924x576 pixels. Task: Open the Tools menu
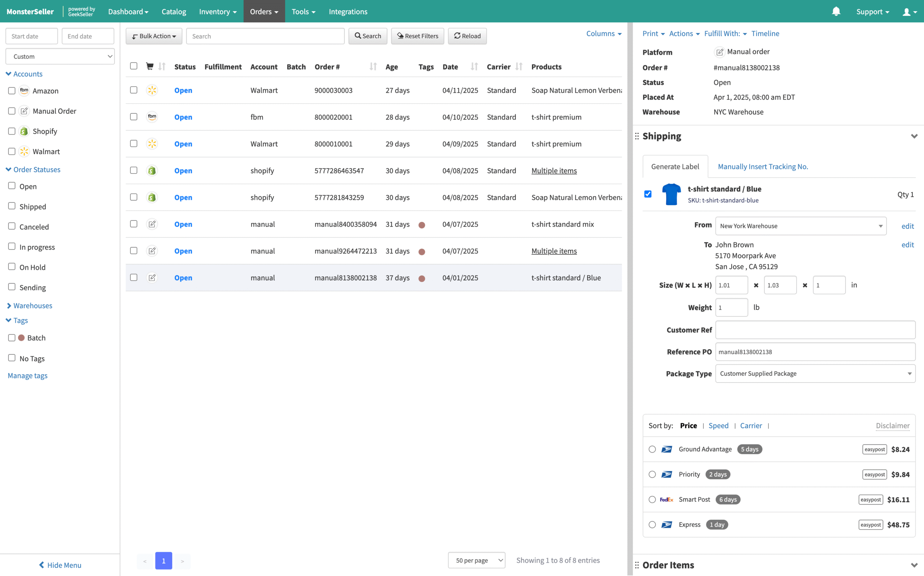(x=304, y=12)
